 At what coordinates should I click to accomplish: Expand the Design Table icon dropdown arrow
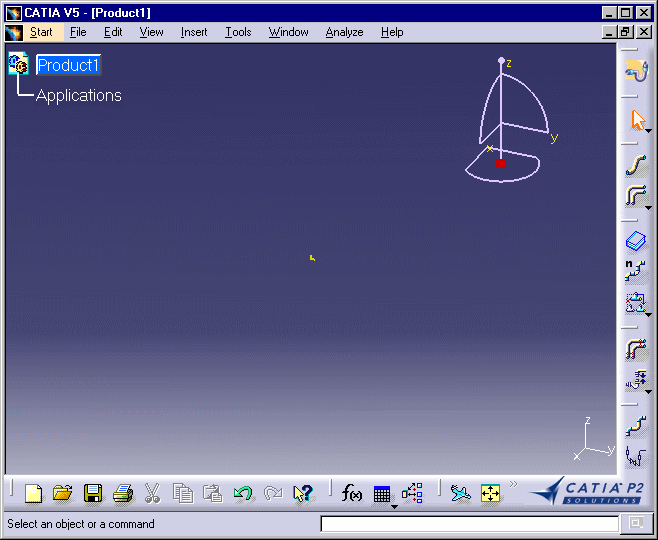tap(393, 506)
